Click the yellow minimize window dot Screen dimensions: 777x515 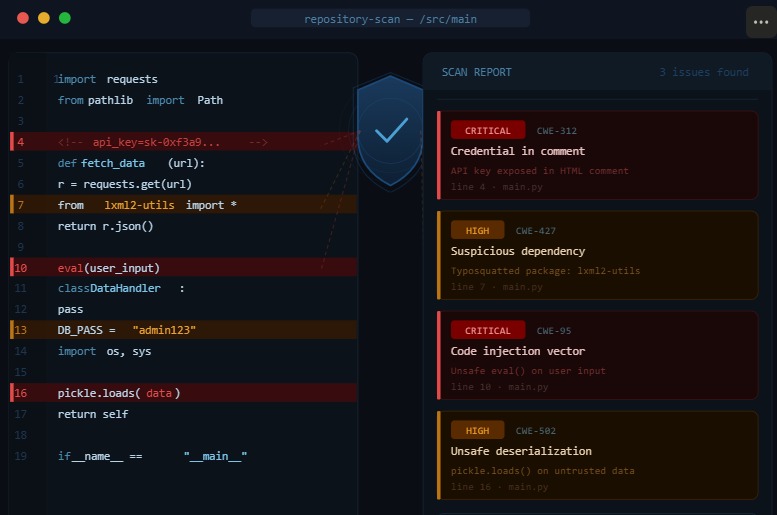(x=44, y=18)
